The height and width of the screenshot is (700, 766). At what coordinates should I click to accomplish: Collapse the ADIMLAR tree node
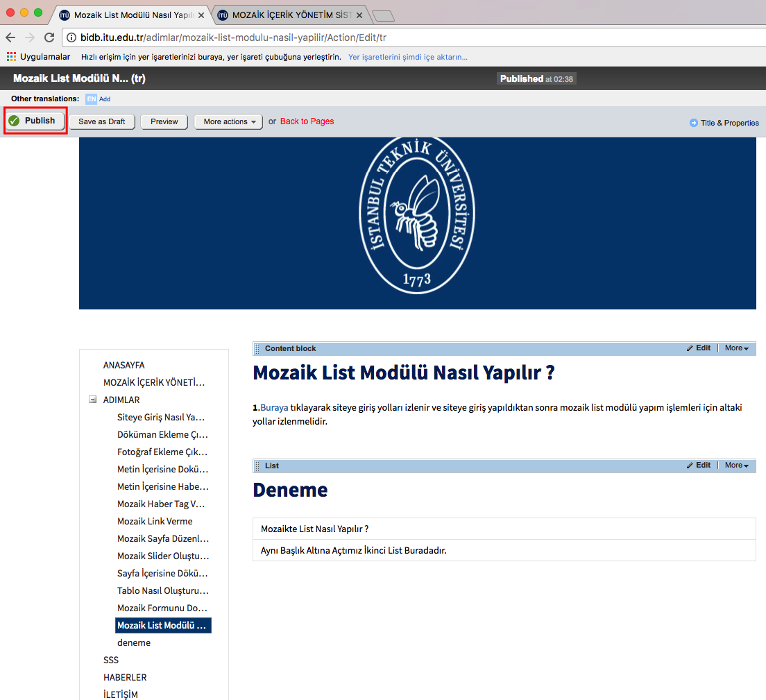93,400
